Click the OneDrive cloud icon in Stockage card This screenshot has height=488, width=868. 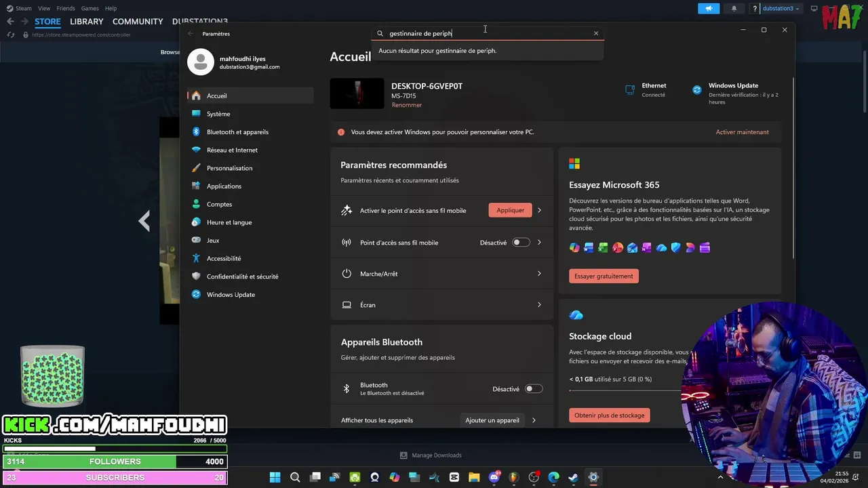[x=576, y=315]
